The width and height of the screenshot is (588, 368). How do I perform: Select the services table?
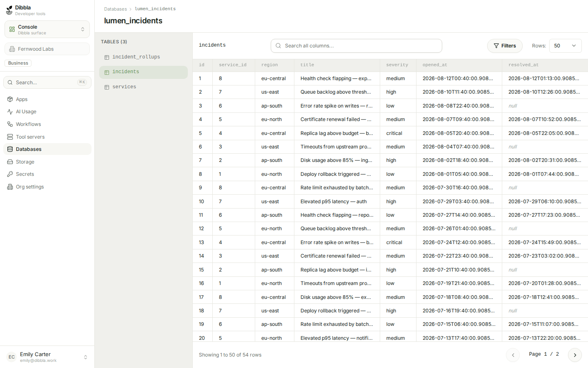coord(143,87)
